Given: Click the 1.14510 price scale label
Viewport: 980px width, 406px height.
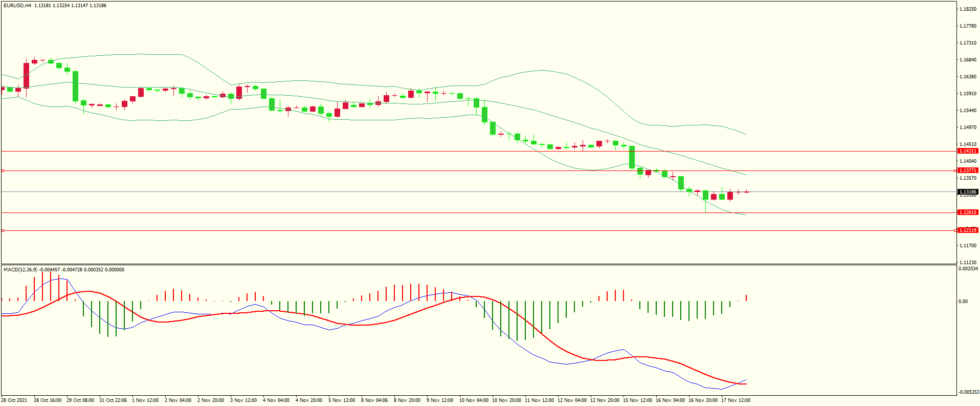Looking at the screenshot, I should click(x=968, y=144).
